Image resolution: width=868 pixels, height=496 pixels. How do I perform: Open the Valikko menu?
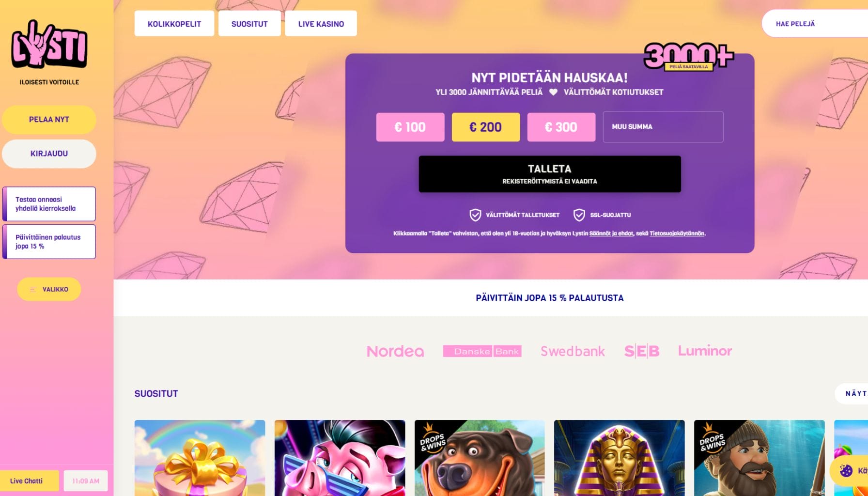tap(49, 289)
